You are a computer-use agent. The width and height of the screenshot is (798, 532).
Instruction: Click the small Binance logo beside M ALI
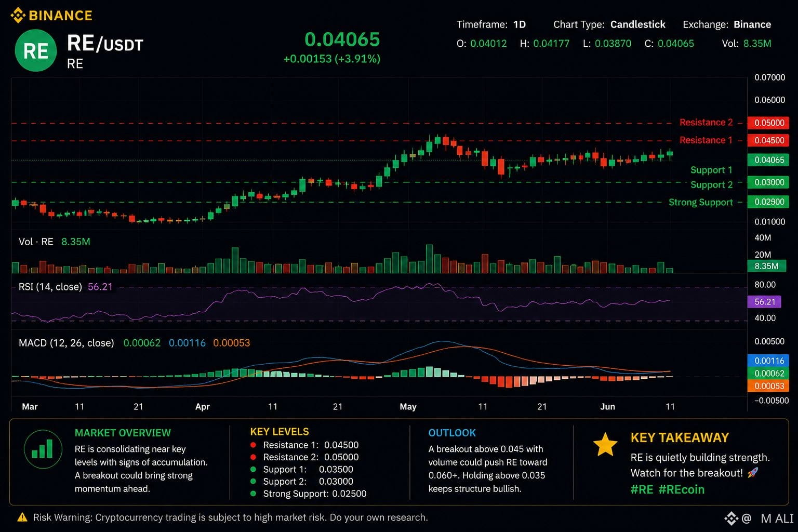[x=731, y=518]
